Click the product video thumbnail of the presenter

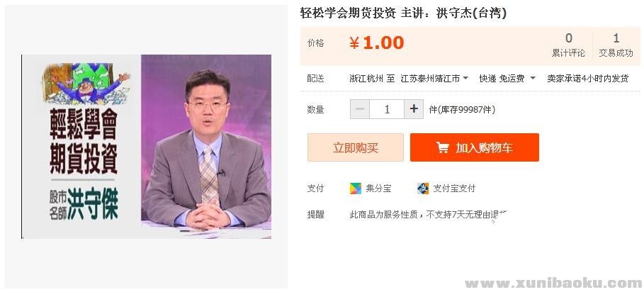click(206, 146)
